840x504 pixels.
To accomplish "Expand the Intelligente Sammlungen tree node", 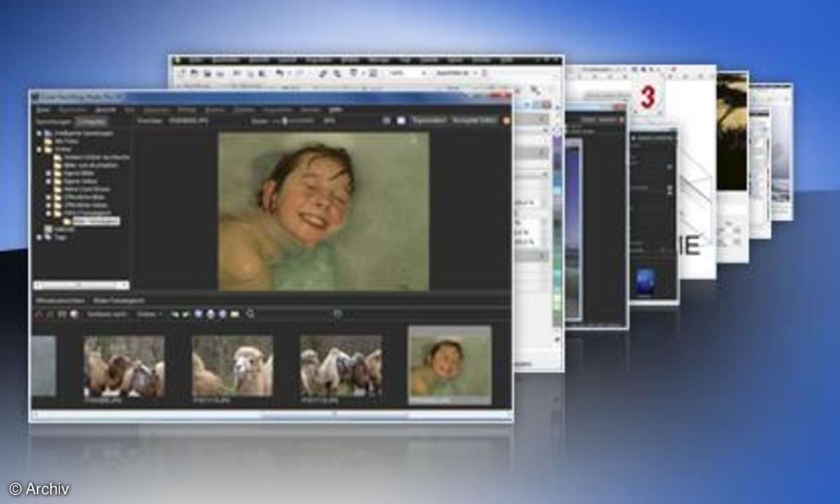I will 38,133.
